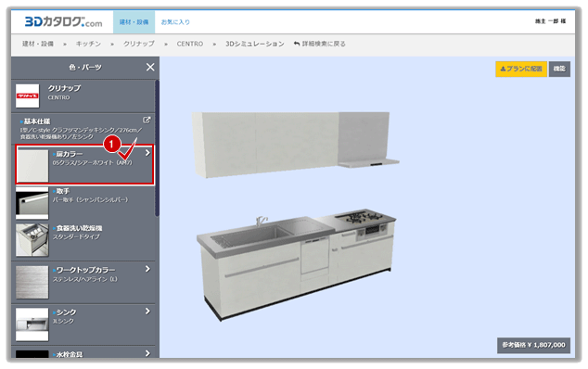Close the 色・パーツ panel with X
This screenshot has height=369, width=588.
coord(150,67)
